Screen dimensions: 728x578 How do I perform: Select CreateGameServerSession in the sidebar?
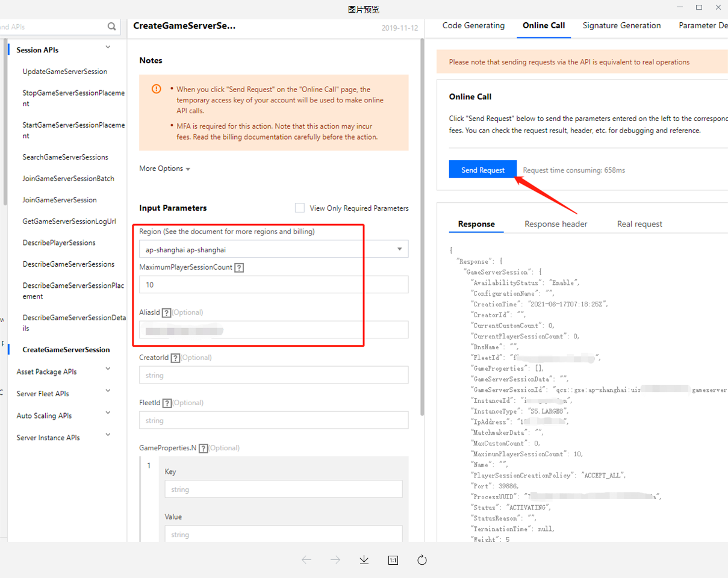pos(66,350)
